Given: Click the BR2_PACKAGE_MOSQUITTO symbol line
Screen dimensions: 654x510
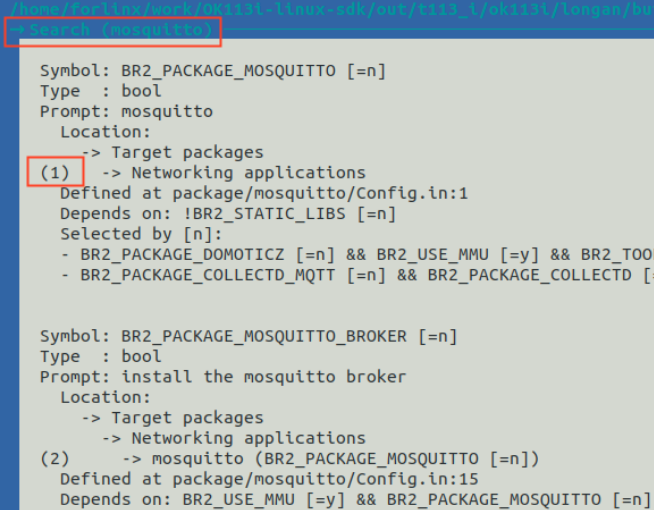Looking at the screenshot, I should (x=213, y=71).
